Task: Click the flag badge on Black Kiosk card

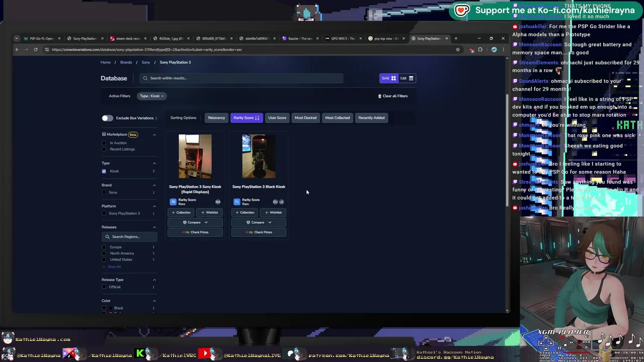Action: pyautogui.click(x=281, y=202)
